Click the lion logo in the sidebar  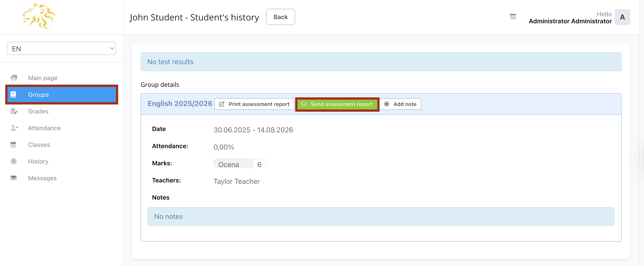(39, 17)
